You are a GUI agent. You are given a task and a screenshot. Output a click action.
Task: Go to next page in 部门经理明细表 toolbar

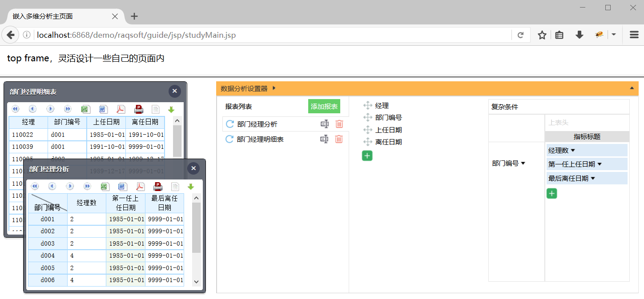tap(50, 109)
